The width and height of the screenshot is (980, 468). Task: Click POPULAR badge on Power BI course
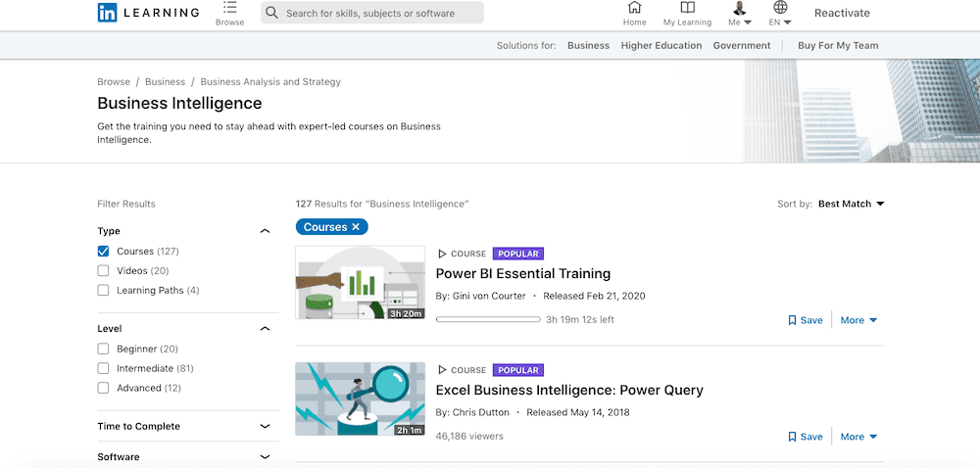(x=518, y=254)
